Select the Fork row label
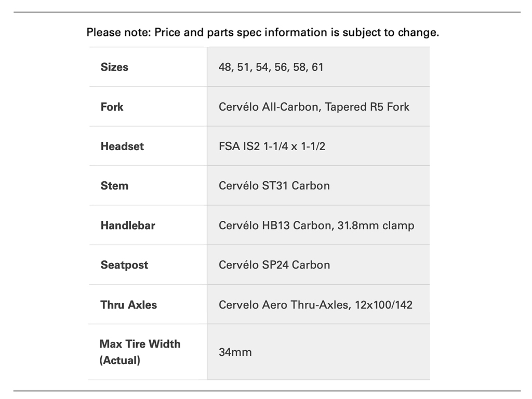 (112, 107)
